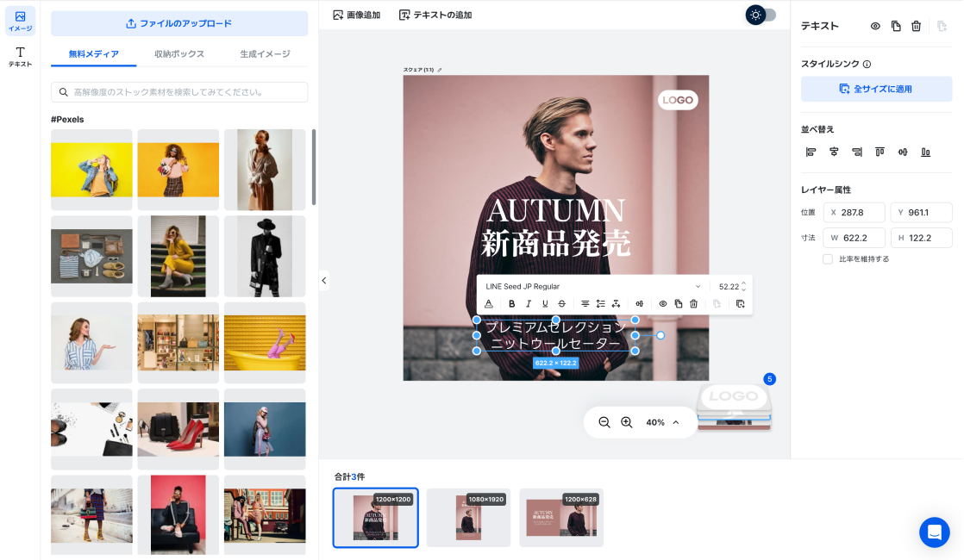Duplicate layer from the テキスト panel header
This screenshot has height=560, width=964.
point(896,26)
